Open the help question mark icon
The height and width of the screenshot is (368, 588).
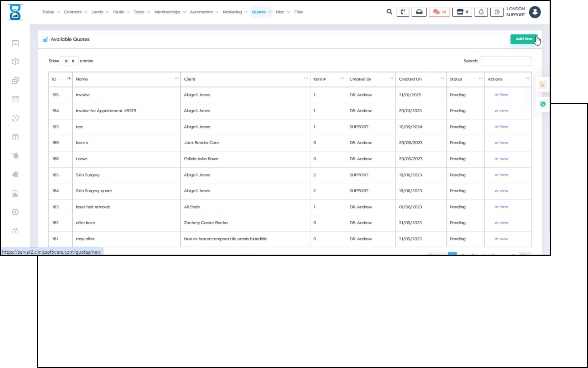(x=497, y=12)
